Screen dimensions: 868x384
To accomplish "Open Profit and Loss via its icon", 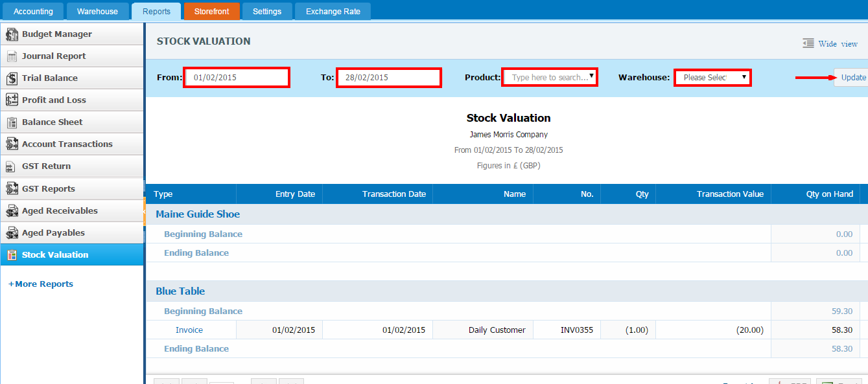I will click(12, 100).
